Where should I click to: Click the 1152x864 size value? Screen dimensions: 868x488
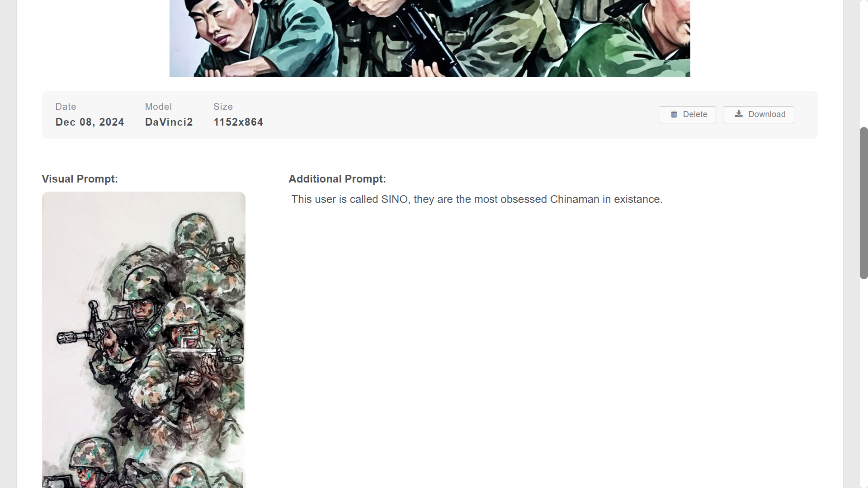click(x=238, y=122)
